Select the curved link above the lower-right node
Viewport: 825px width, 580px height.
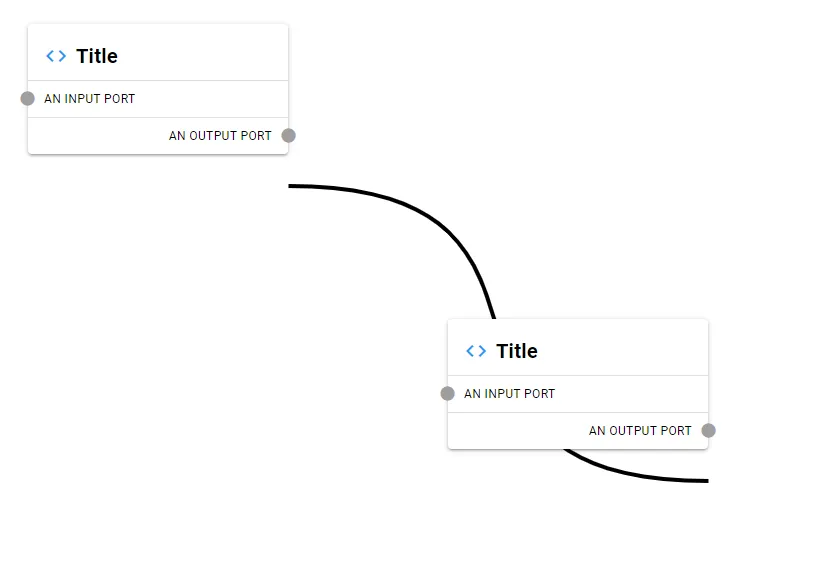pyautogui.click(x=440, y=222)
